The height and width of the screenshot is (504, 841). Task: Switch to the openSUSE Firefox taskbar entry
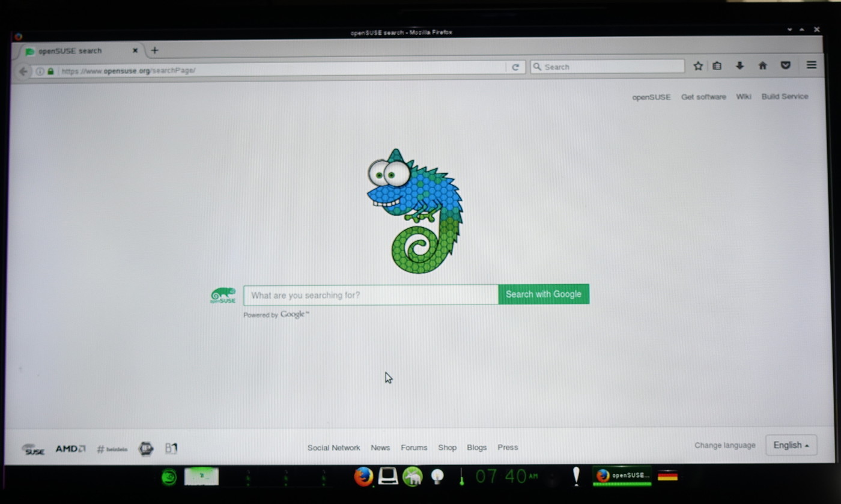click(622, 476)
